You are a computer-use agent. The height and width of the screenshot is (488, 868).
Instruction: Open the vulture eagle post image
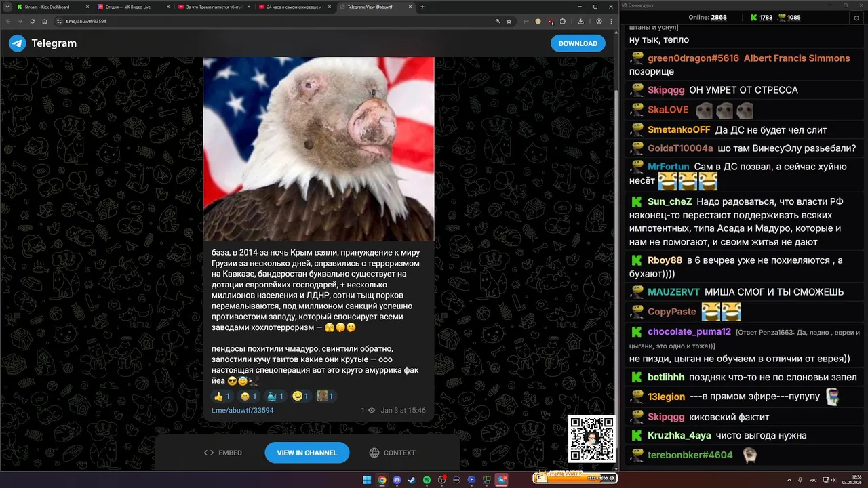[319, 148]
